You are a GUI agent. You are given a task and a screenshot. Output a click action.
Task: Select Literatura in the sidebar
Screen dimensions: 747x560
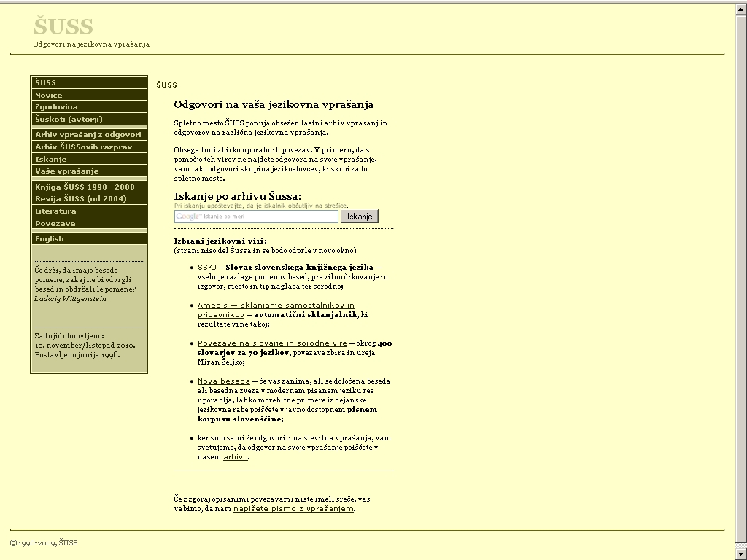tap(55, 211)
